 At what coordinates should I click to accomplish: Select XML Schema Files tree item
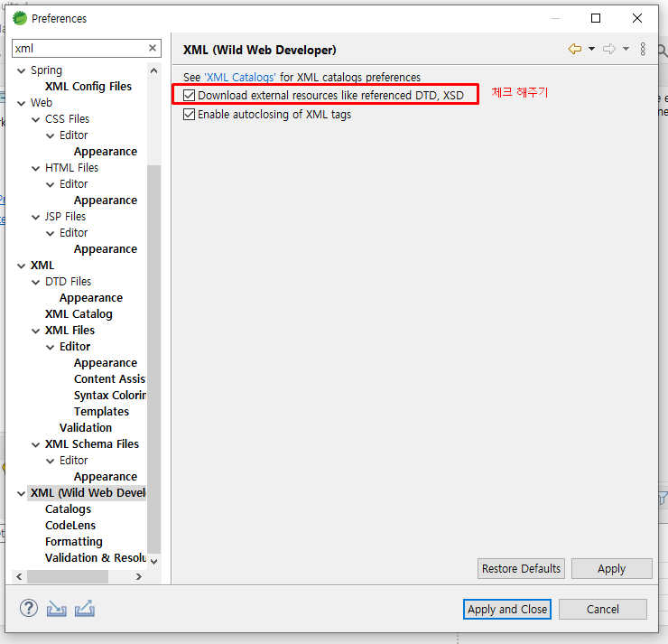pos(92,443)
